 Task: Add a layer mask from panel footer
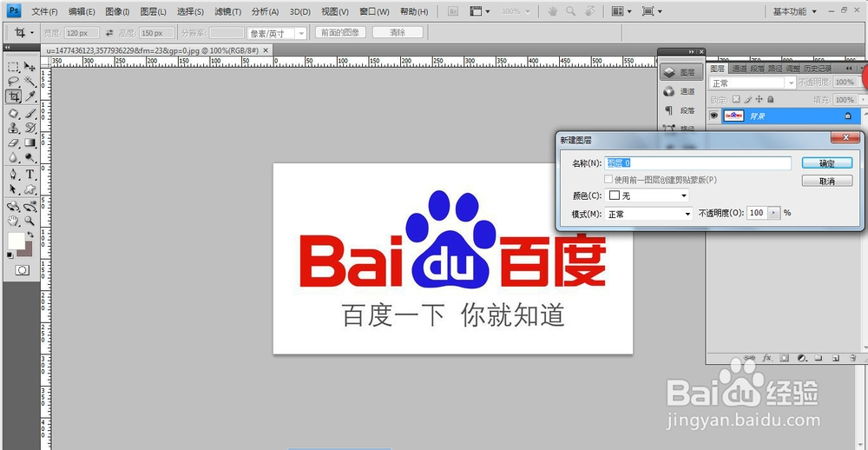pyautogui.click(x=785, y=358)
